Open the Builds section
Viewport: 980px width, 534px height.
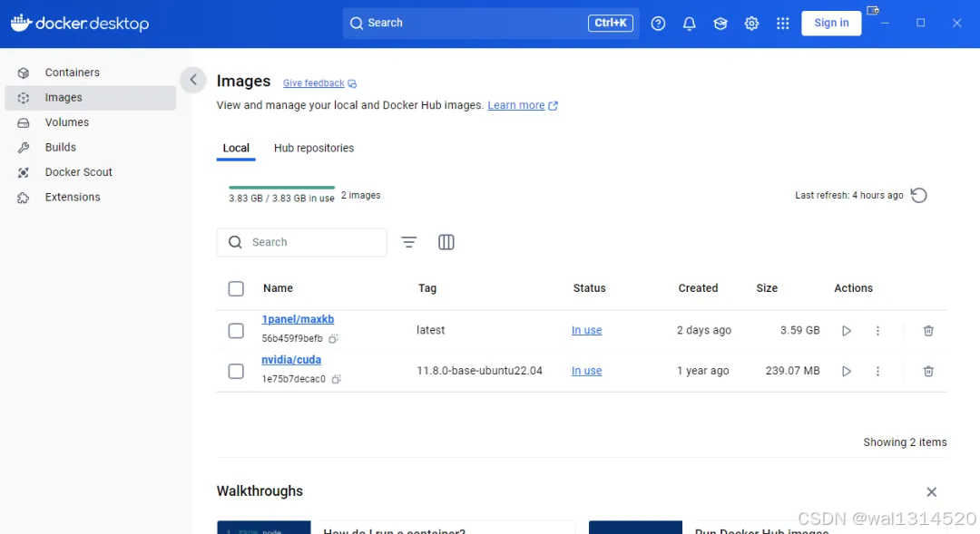[90, 148]
